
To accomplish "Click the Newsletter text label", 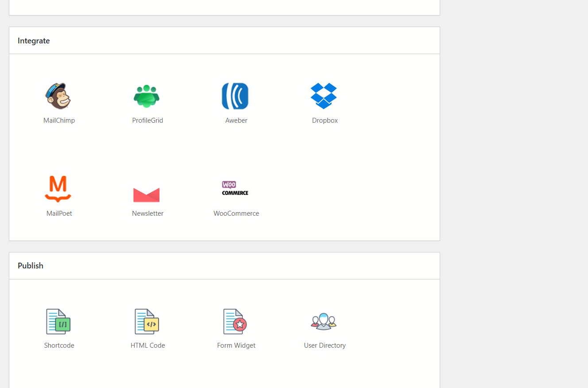I will [147, 213].
